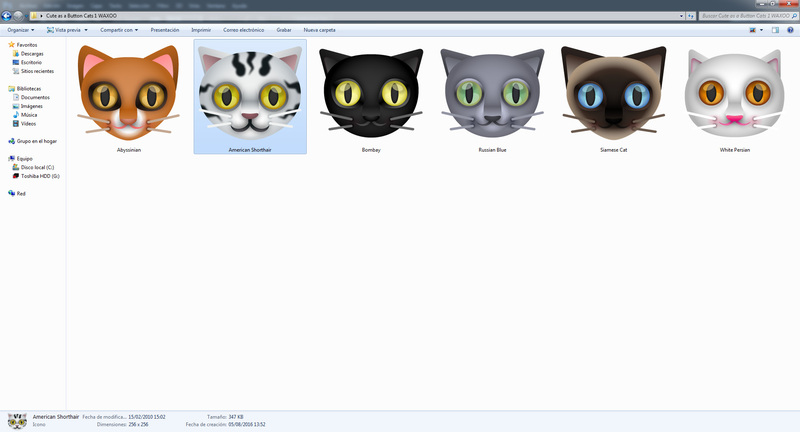Click the magnifier search icon
Screen dimensions: 800x432
point(794,16)
